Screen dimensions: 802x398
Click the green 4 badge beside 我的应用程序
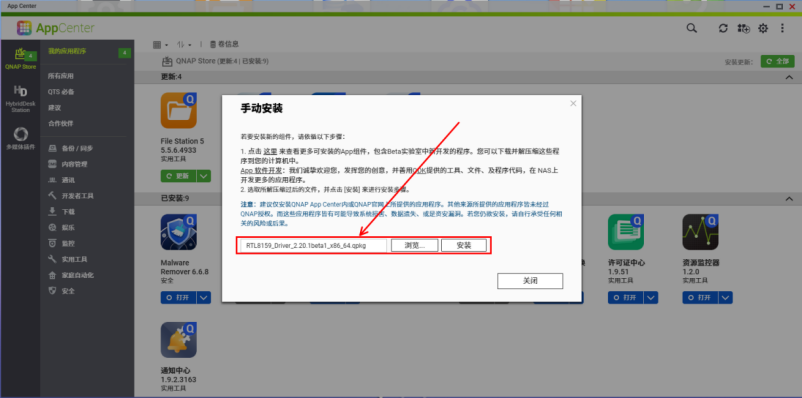pos(125,53)
